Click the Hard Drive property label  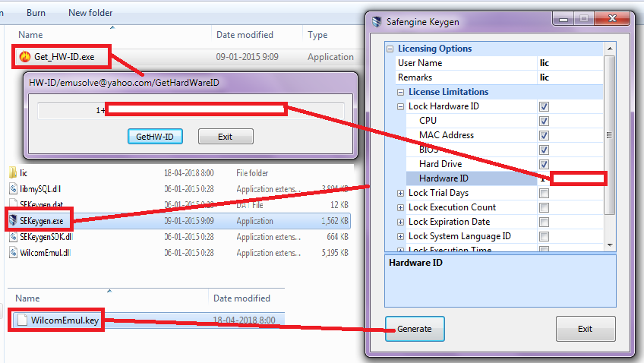click(x=440, y=164)
